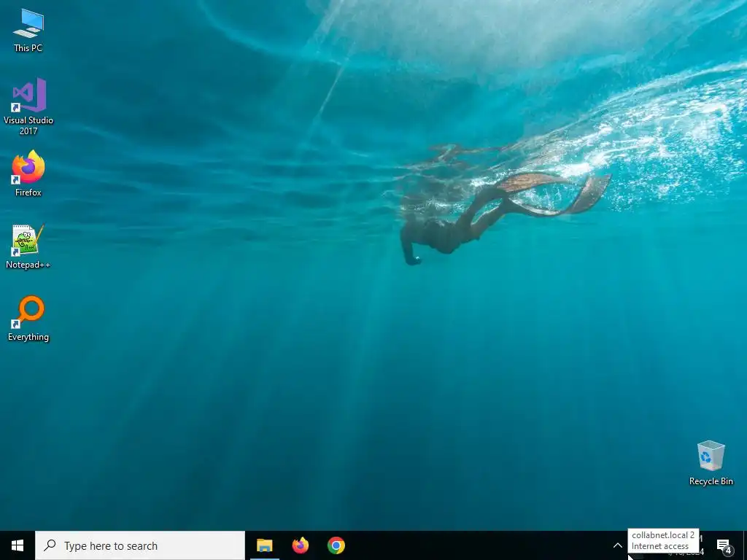Screen dimensions: 747x560
Task: Select the Visual Studio 2017 shortcut
Action: tap(28, 106)
